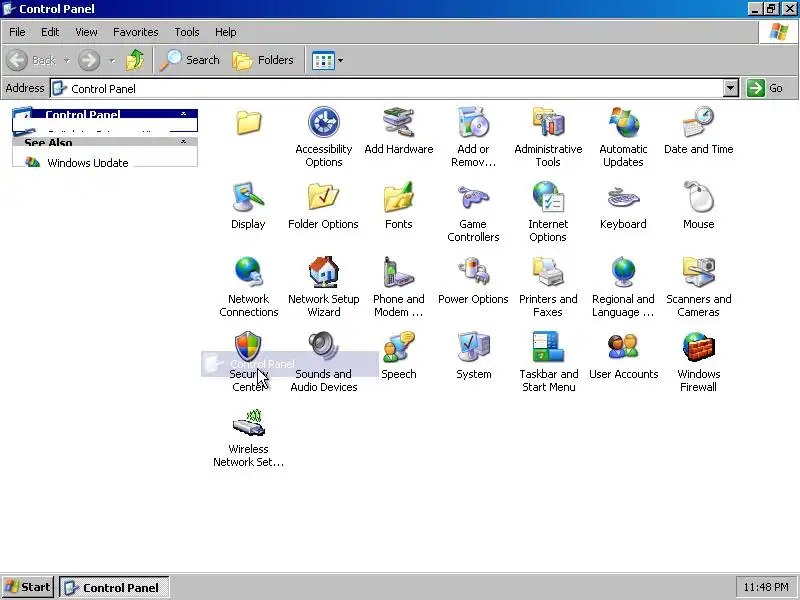Click the Back toolbar button
The height and width of the screenshot is (600, 800).
point(32,60)
